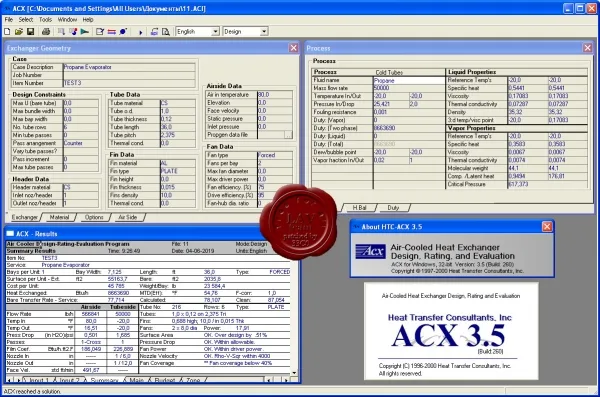
Task: Click the Item Number field TEST3
Action: pyautogui.click(x=129, y=83)
